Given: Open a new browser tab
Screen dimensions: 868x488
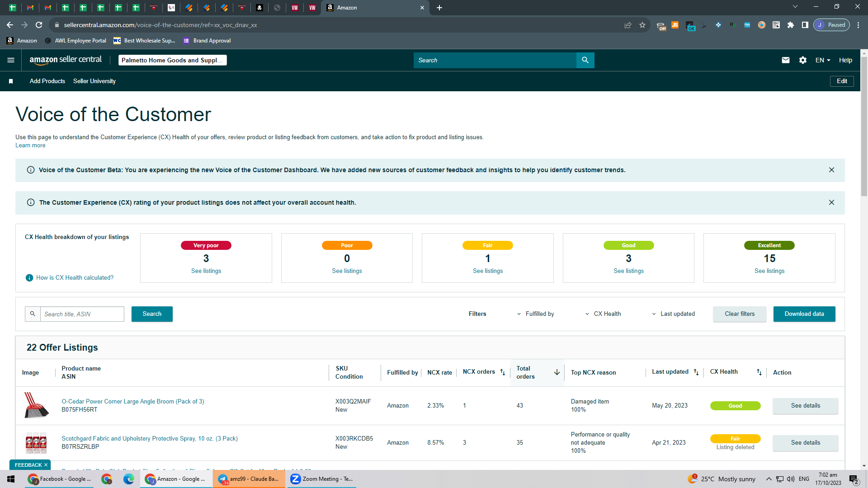Looking at the screenshot, I should point(439,8).
